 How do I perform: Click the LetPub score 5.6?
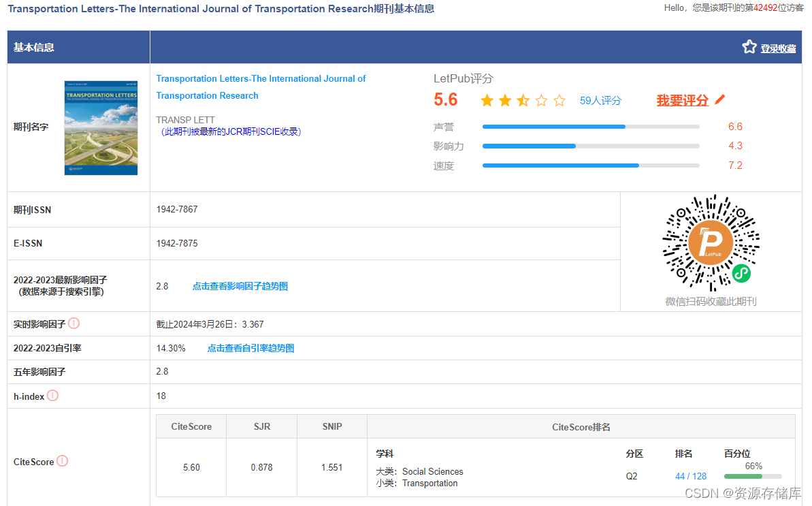click(445, 99)
